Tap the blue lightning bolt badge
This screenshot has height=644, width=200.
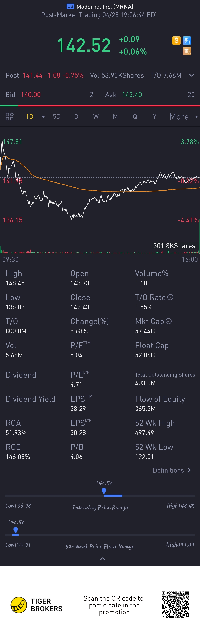click(187, 41)
